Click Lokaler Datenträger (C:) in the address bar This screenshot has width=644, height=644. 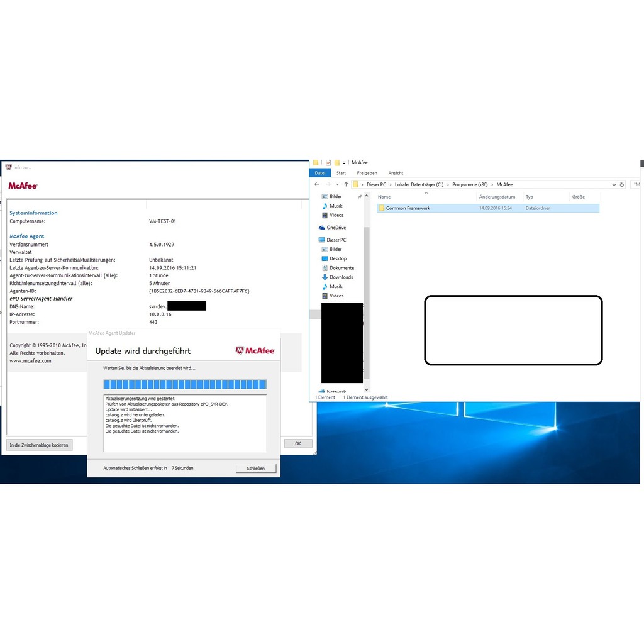(x=419, y=185)
